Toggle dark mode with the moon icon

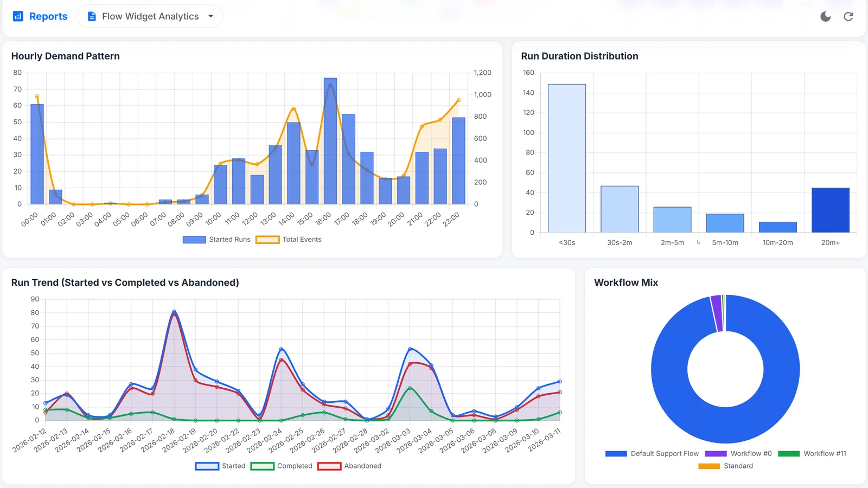pyautogui.click(x=826, y=16)
